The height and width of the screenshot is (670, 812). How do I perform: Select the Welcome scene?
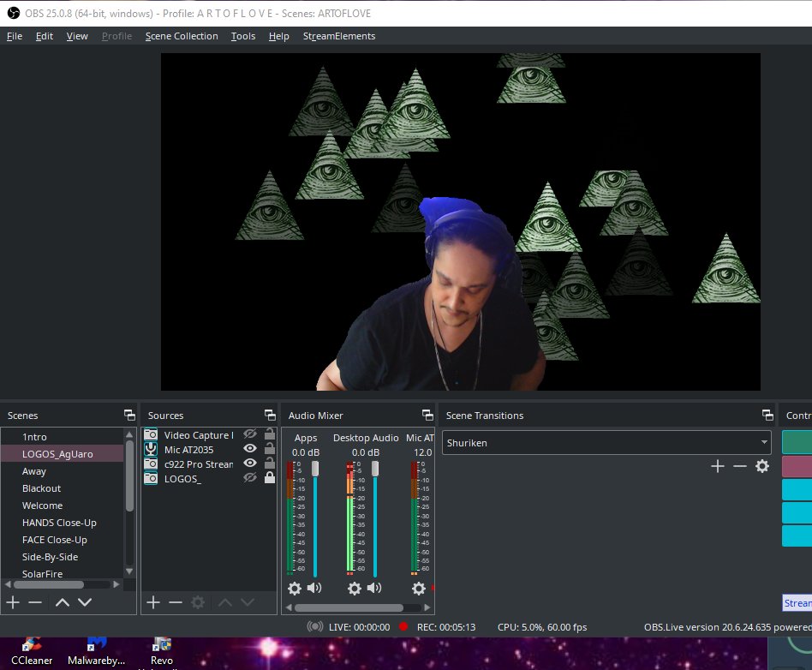pos(63,505)
